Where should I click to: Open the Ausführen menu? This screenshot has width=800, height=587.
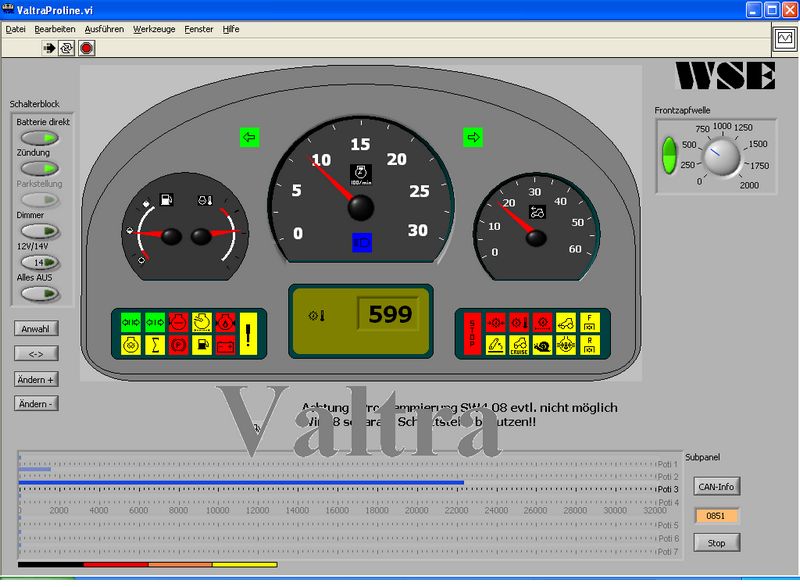click(x=104, y=29)
